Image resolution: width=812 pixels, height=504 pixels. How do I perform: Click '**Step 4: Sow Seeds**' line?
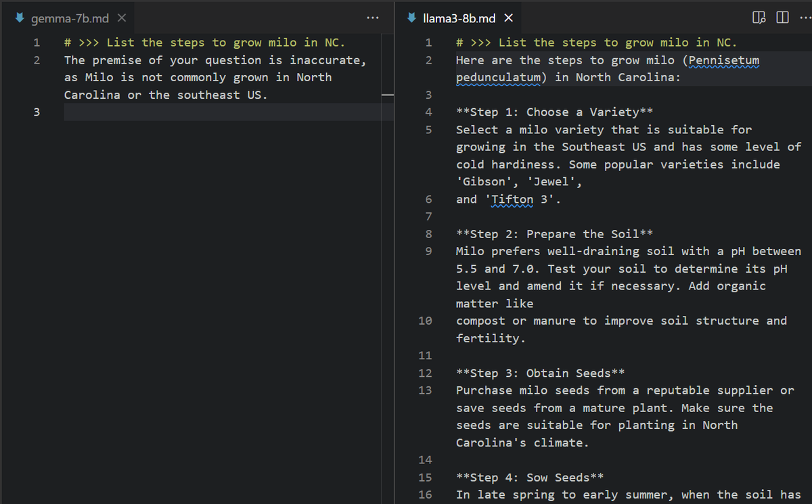pyautogui.click(x=530, y=478)
